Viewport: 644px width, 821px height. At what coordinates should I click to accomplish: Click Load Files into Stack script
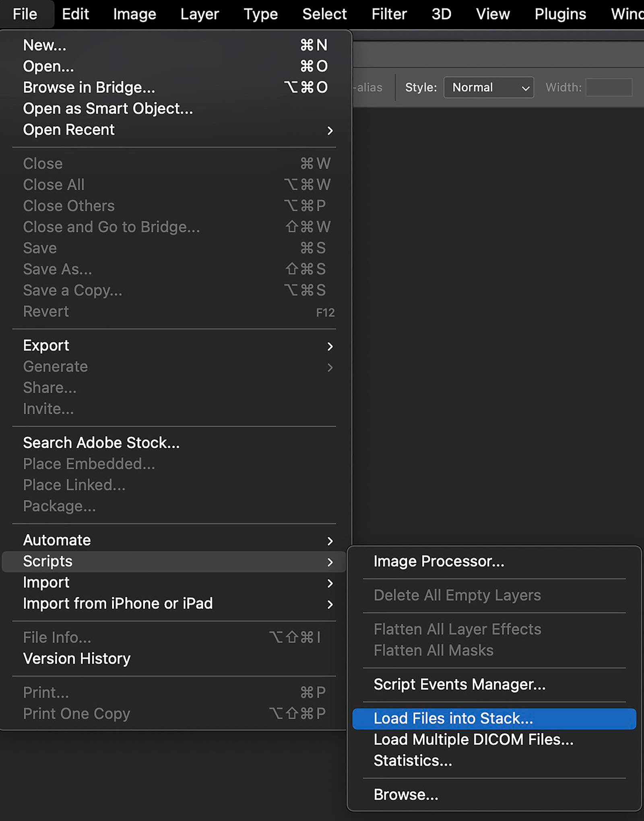(x=453, y=718)
